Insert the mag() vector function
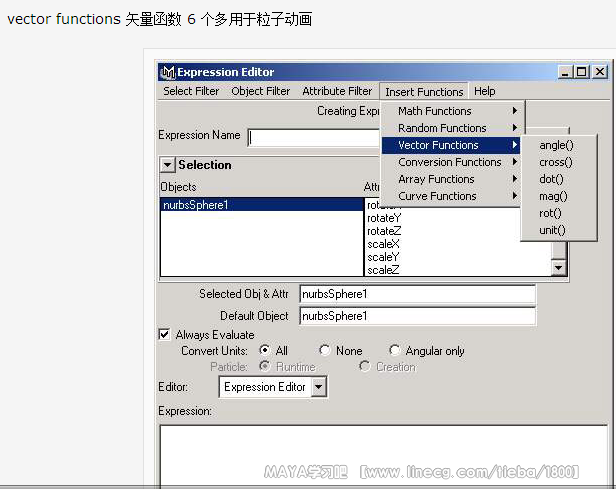 click(553, 196)
